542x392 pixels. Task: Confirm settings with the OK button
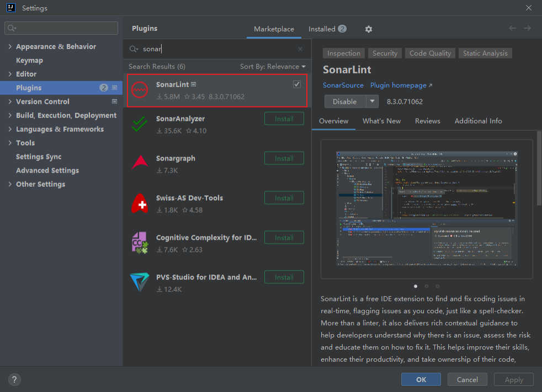[x=421, y=379]
